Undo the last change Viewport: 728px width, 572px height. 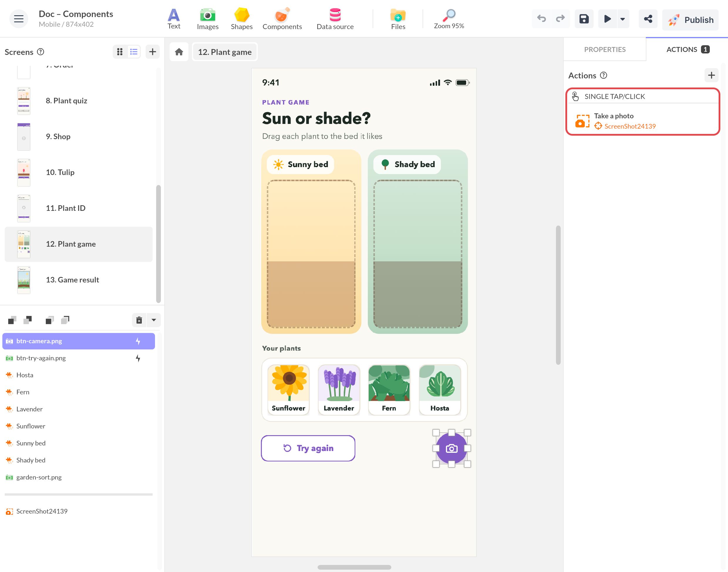pos(541,19)
